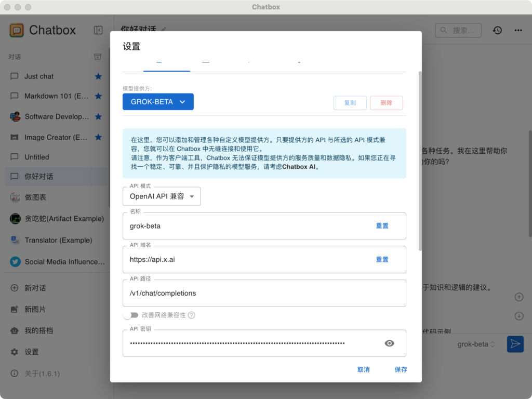The height and width of the screenshot is (399, 532).
Task: Click the help icon beside 改善网络兼容性
Action: point(191,315)
